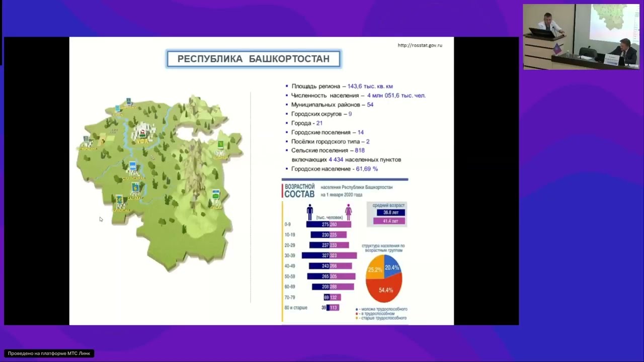
Task: Click the southeastern city emblem near the mountains
Action: [x=216, y=195]
